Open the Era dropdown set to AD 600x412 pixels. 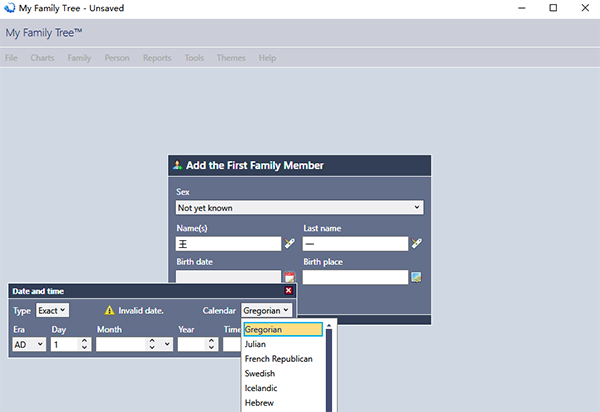pyautogui.click(x=29, y=344)
